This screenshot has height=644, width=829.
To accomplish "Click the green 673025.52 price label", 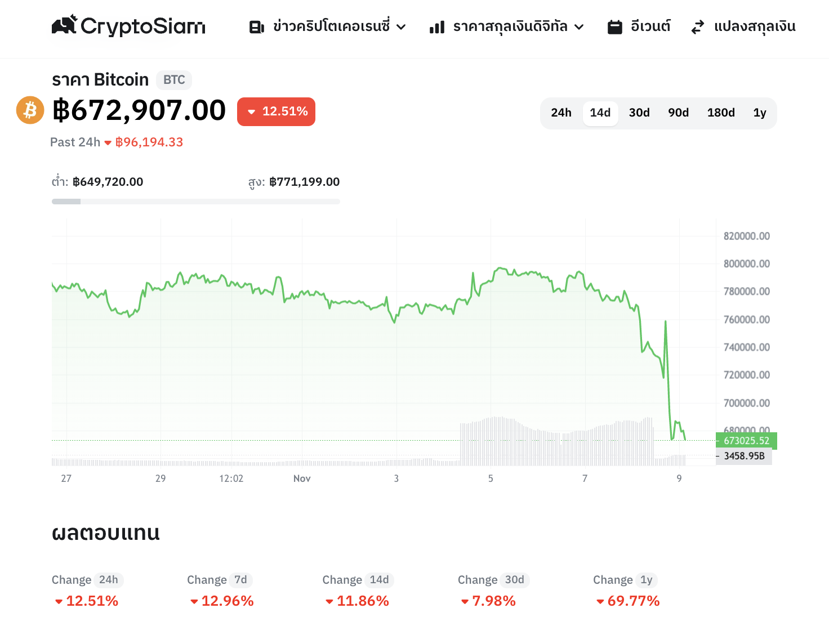I will click(x=746, y=441).
